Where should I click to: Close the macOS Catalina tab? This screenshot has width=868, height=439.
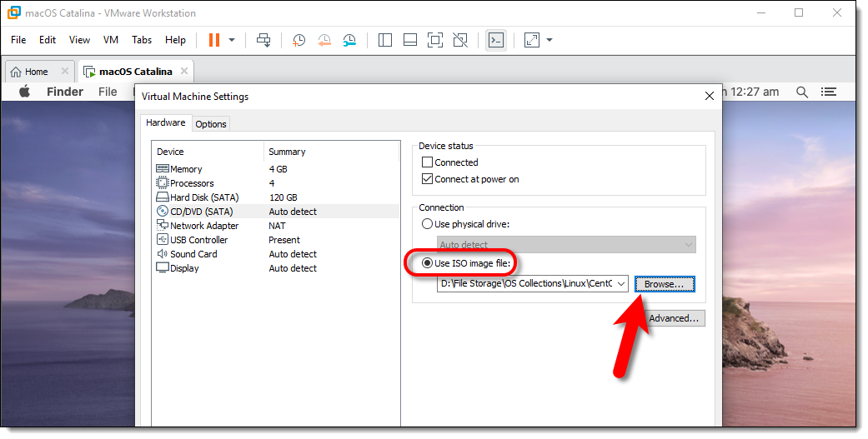coord(184,72)
